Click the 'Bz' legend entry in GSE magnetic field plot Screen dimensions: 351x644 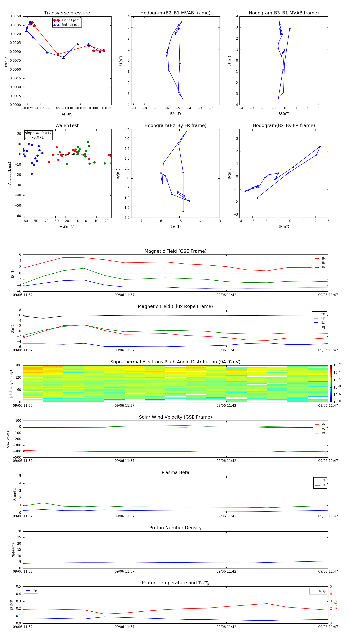320,267
